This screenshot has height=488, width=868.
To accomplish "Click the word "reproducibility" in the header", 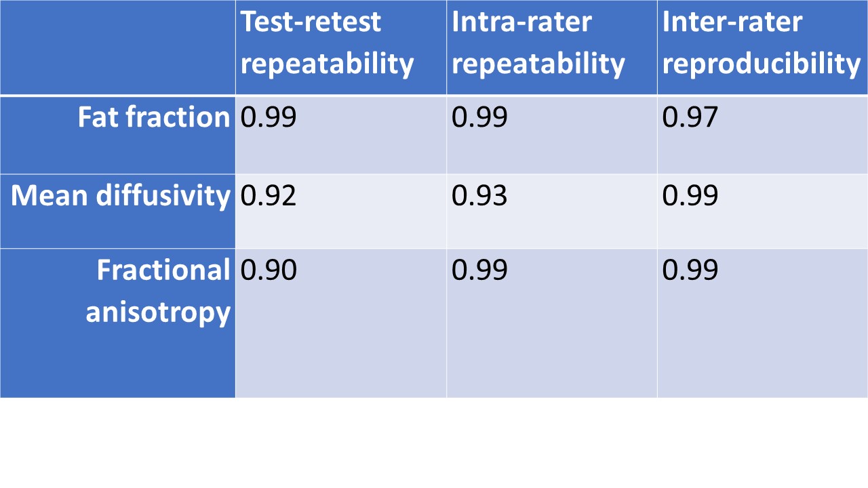I will point(761,64).
